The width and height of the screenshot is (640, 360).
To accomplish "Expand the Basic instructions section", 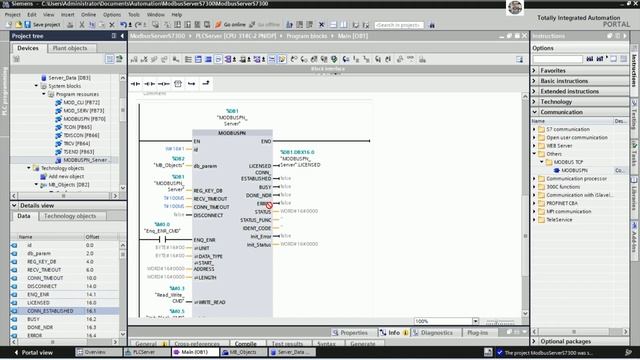I will point(534,81).
